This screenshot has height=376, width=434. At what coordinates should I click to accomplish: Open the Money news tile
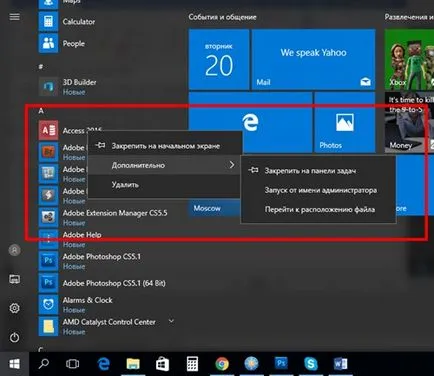tap(409, 123)
